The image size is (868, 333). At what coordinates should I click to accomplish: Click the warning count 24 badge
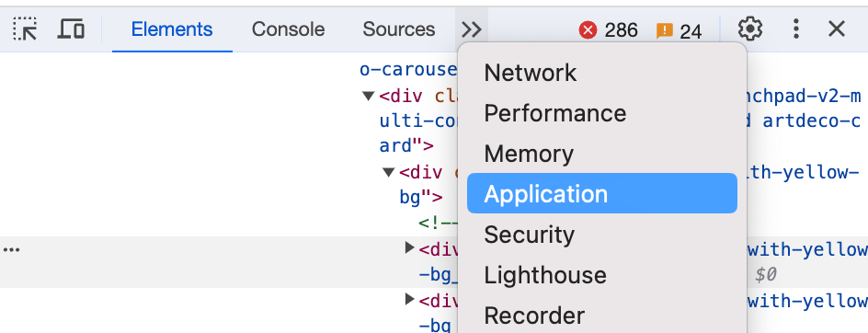click(679, 31)
